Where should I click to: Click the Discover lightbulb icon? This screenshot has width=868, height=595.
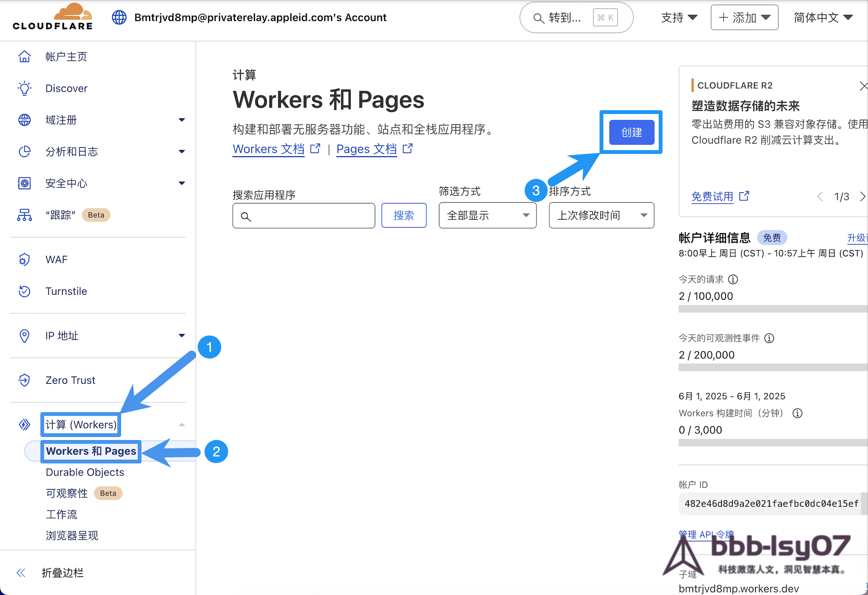[24, 88]
